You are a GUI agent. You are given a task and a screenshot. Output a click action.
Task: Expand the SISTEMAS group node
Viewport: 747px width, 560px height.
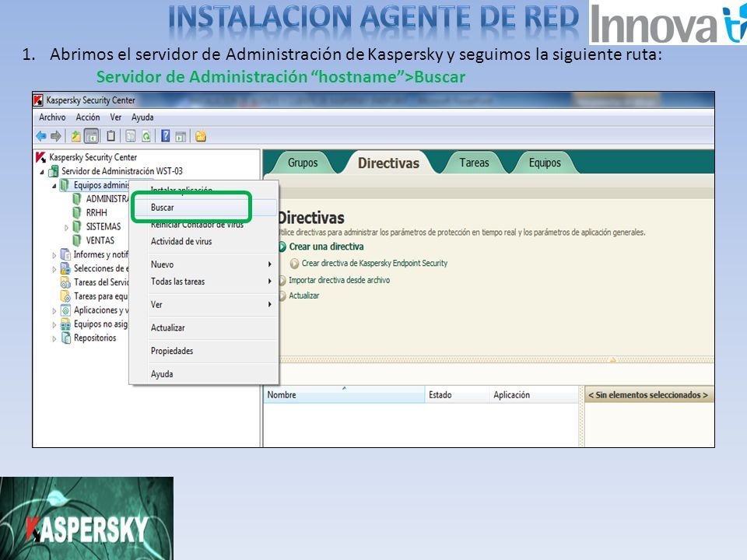point(66,228)
